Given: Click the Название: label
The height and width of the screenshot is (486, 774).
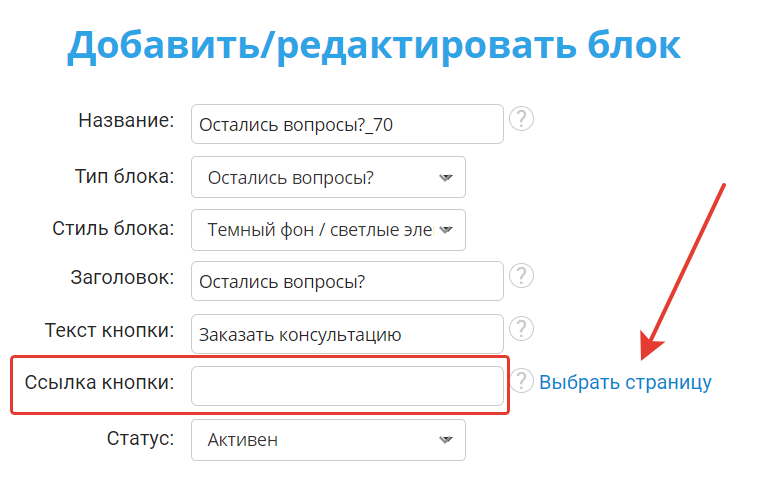Looking at the screenshot, I should coord(126,120).
